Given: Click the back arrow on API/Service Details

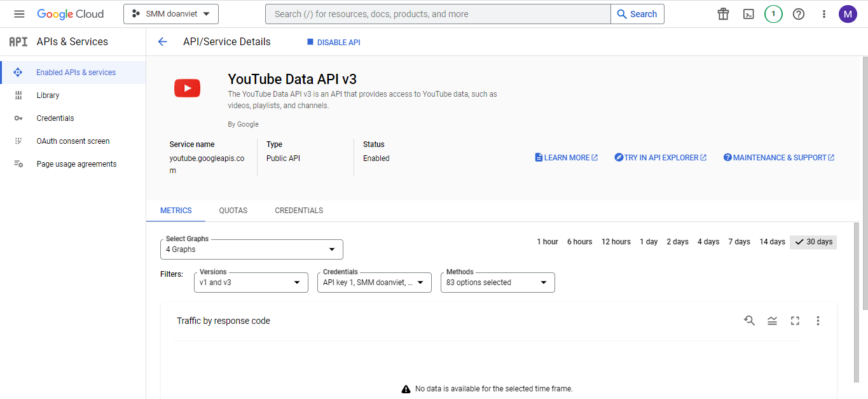Looking at the screenshot, I should (162, 41).
